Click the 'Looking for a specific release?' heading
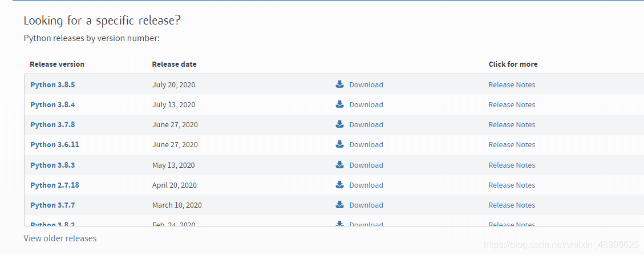Screen dimensions: 644x255 point(102,21)
